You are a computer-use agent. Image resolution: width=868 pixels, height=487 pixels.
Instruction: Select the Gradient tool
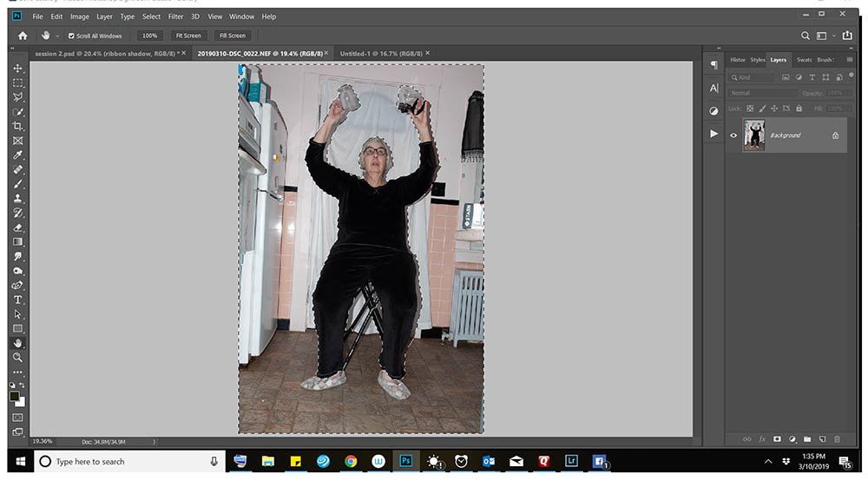pyautogui.click(x=17, y=242)
